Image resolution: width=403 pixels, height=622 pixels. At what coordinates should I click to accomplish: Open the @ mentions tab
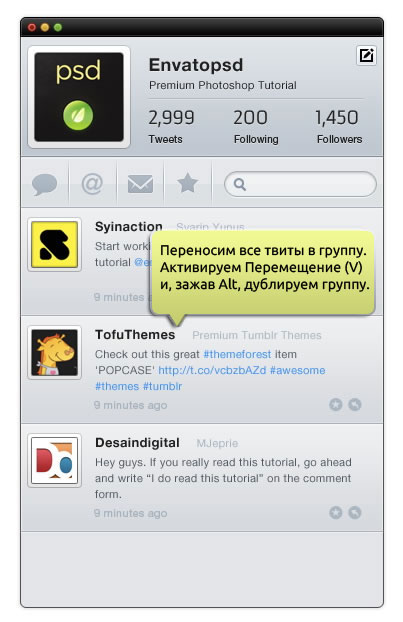[92, 184]
